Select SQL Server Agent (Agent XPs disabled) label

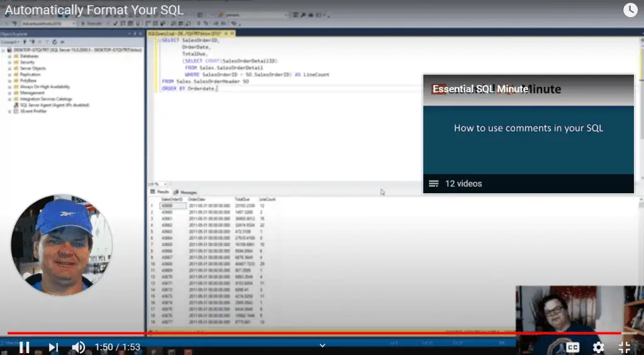click(55, 105)
